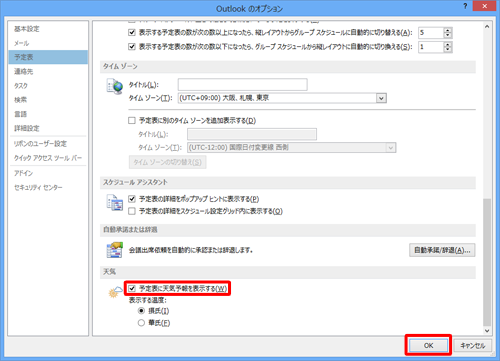Click the second time zone title field

[x=252, y=134]
